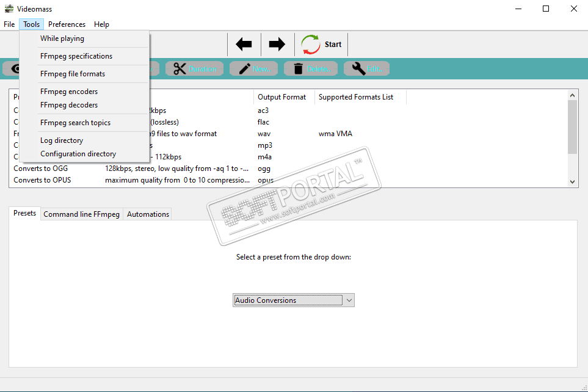Click the flac output format cell
The width and height of the screenshot is (588, 392).
coord(263,122)
